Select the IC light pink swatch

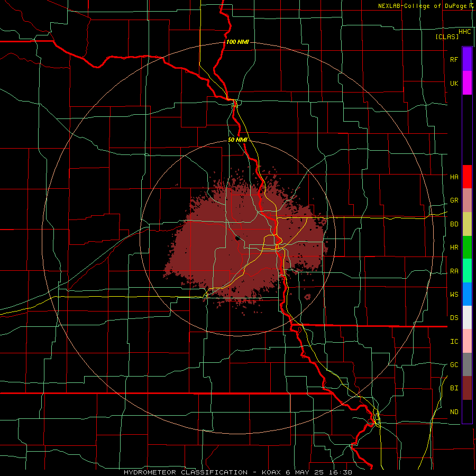pyautogui.click(x=467, y=341)
